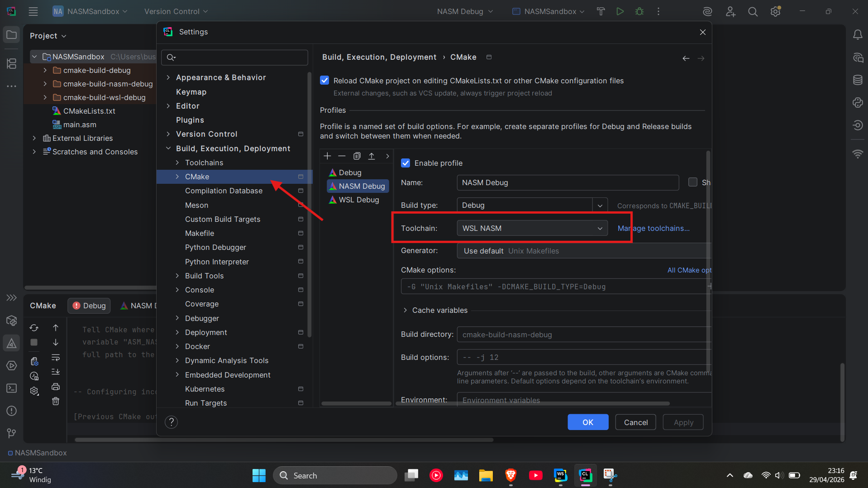Reload the CMake project
Screen dimensions: 868x488
click(34, 327)
